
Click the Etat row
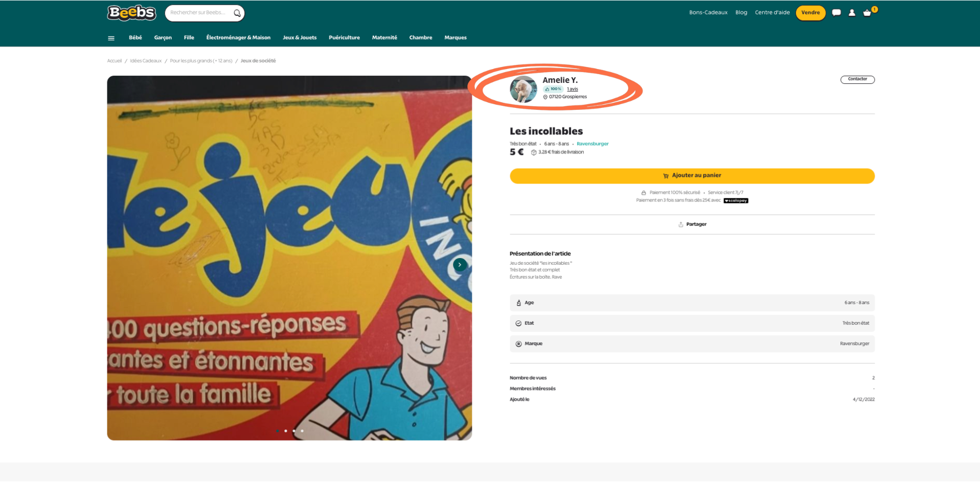pyautogui.click(x=692, y=324)
